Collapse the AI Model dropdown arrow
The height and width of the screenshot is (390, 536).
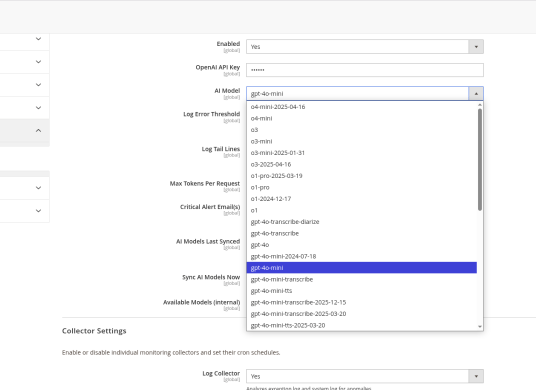pos(476,93)
